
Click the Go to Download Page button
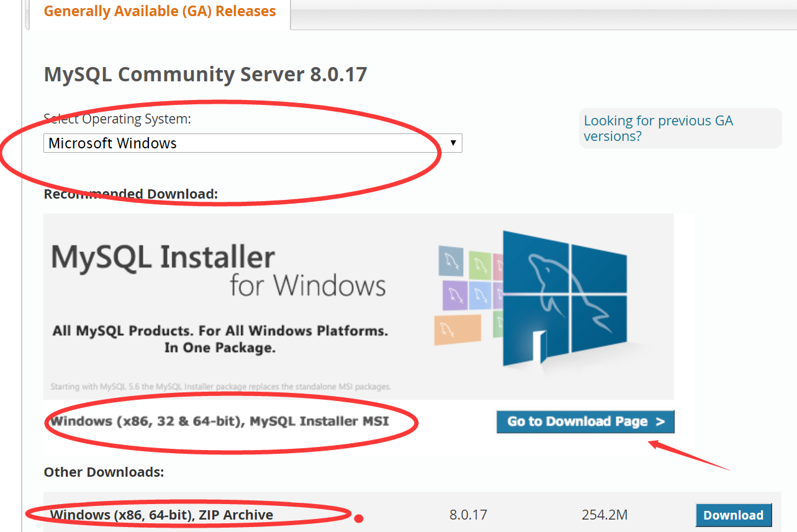click(585, 422)
